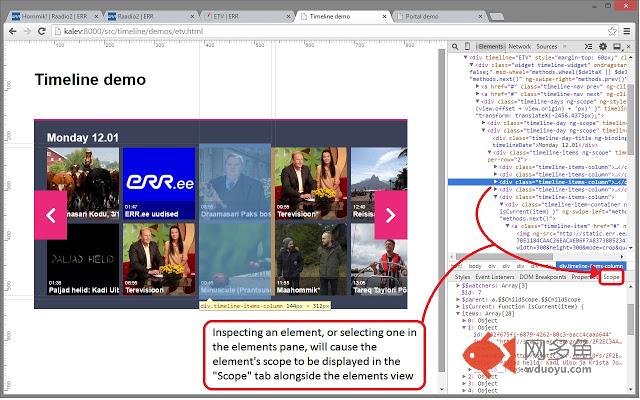Open the 06:55 Terevisioon bottom-row thumbnail

pos(159,259)
